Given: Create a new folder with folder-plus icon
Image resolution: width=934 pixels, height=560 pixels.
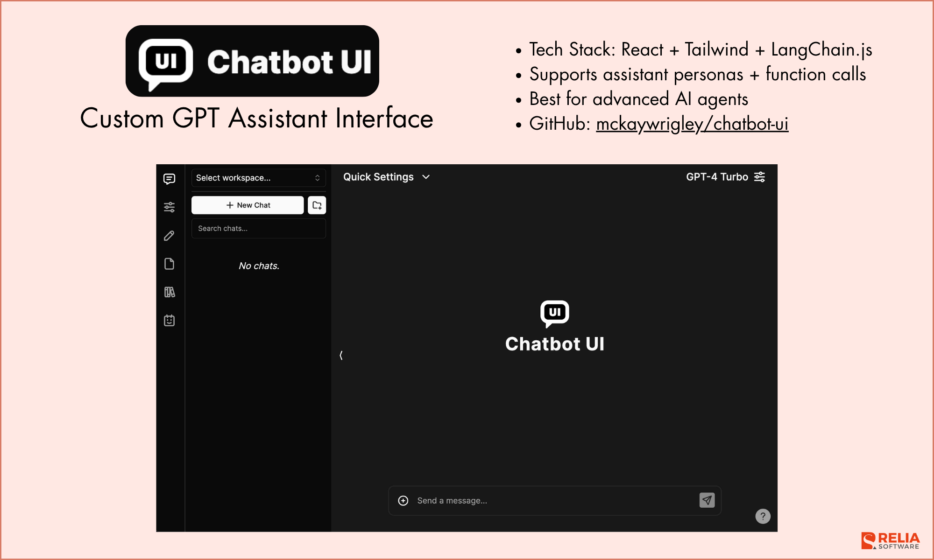Looking at the screenshot, I should pos(317,205).
